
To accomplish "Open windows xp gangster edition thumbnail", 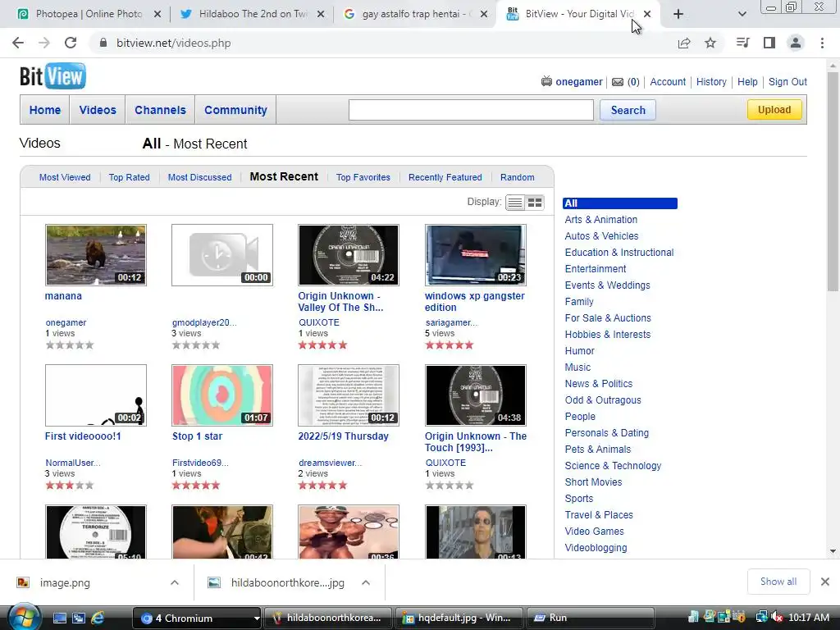I will (475, 255).
